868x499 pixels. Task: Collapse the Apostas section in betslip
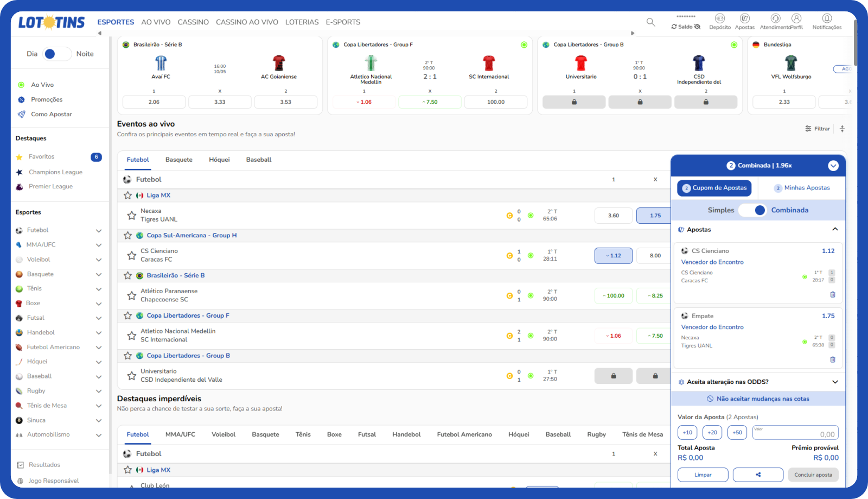835,229
